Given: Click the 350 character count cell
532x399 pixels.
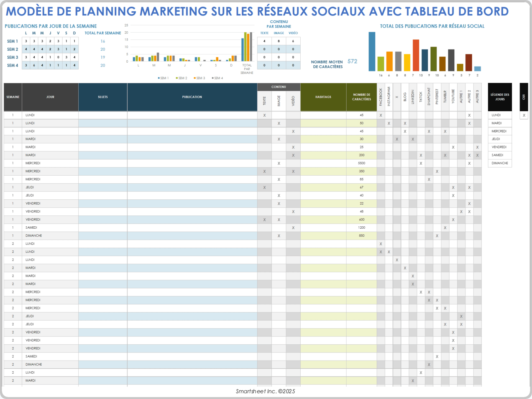Looking at the screenshot, I should click(x=362, y=171).
